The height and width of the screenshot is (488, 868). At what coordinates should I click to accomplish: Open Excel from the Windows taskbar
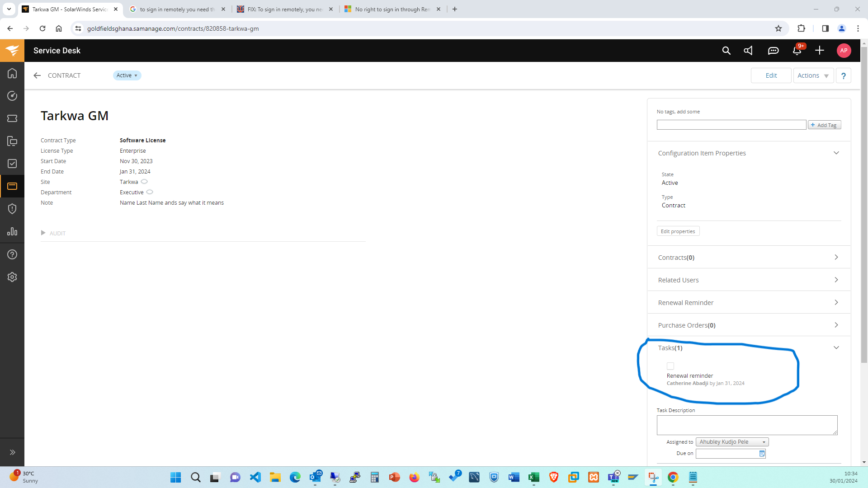pos(534,477)
